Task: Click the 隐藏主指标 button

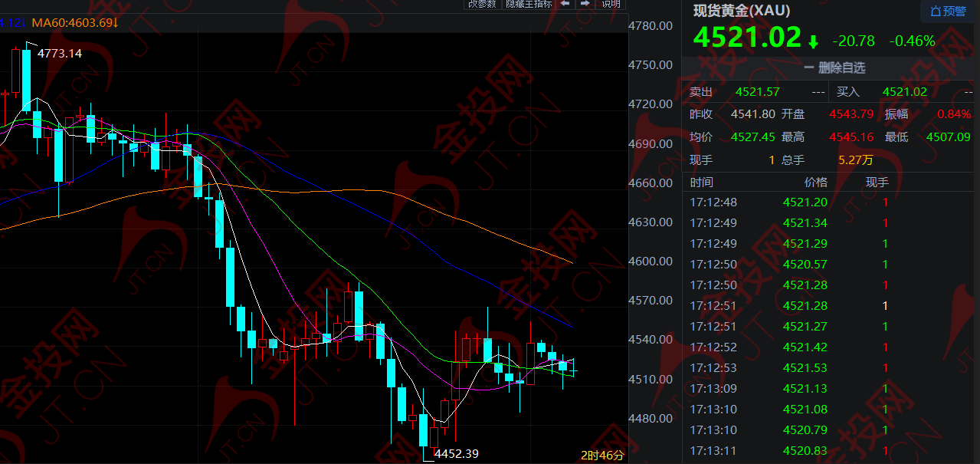Action: click(x=529, y=3)
